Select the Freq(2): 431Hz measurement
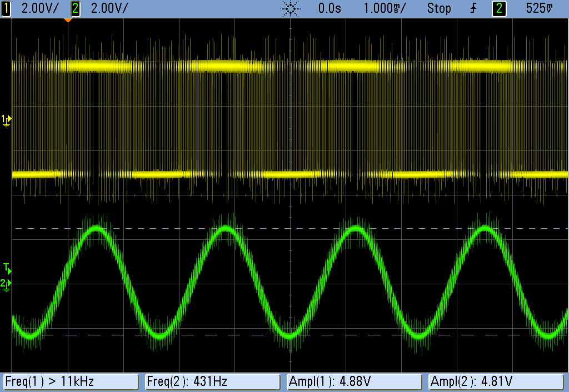Screen dimensions: 569x392 tap(212, 381)
